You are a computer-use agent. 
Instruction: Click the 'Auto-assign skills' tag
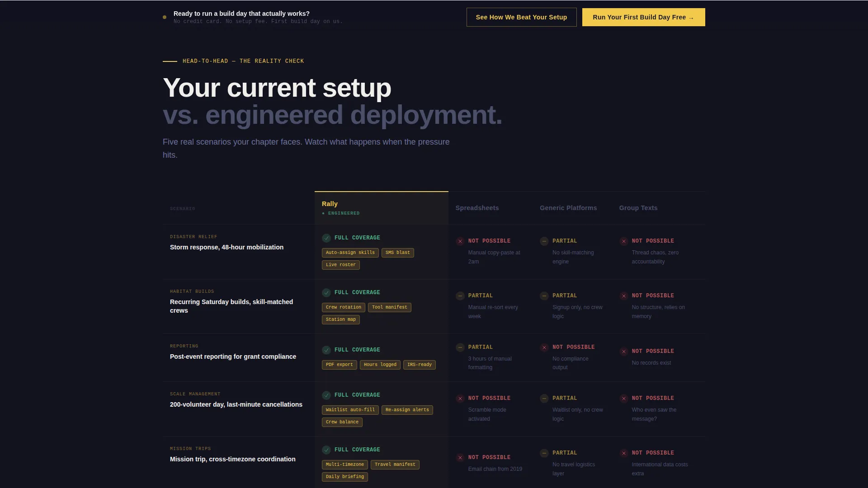350,253
